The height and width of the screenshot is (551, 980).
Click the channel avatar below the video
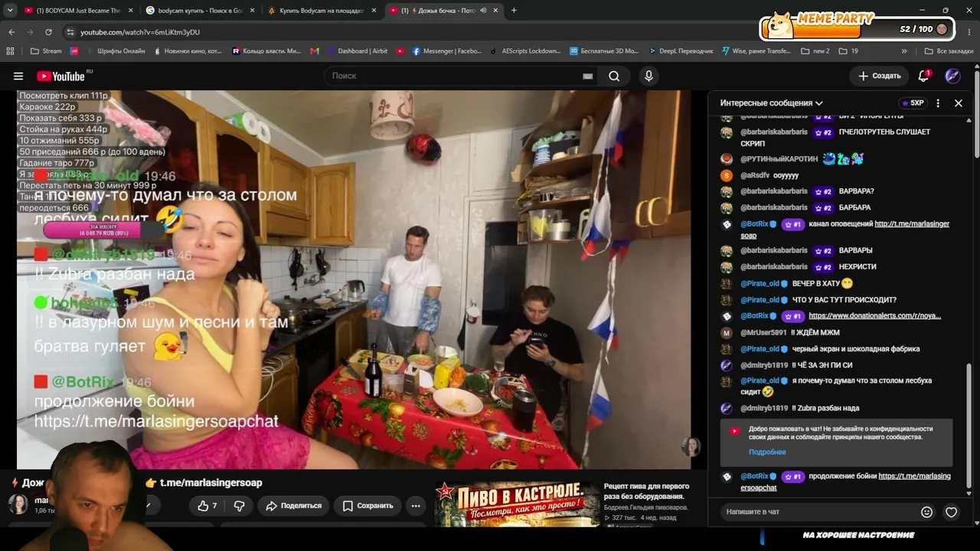18,504
